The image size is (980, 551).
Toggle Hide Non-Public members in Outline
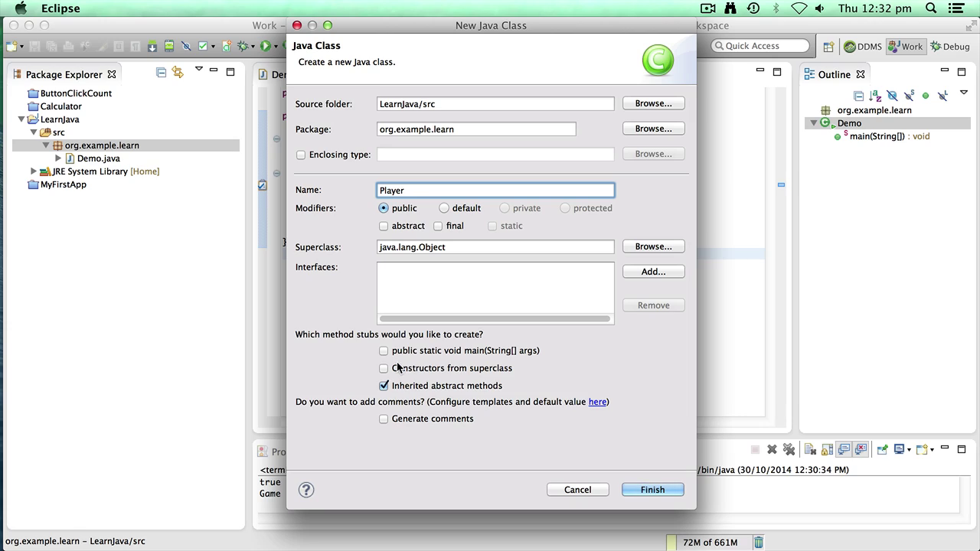(x=926, y=96)
